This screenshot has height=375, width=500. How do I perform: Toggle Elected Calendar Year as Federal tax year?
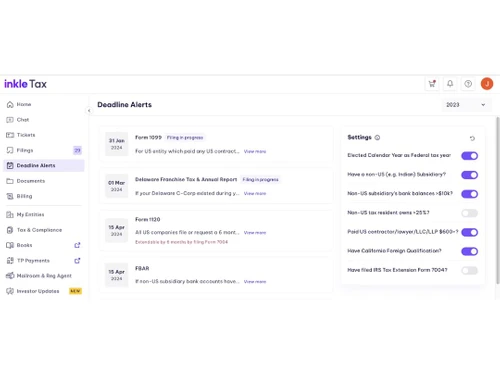click(x=469, y=156)
